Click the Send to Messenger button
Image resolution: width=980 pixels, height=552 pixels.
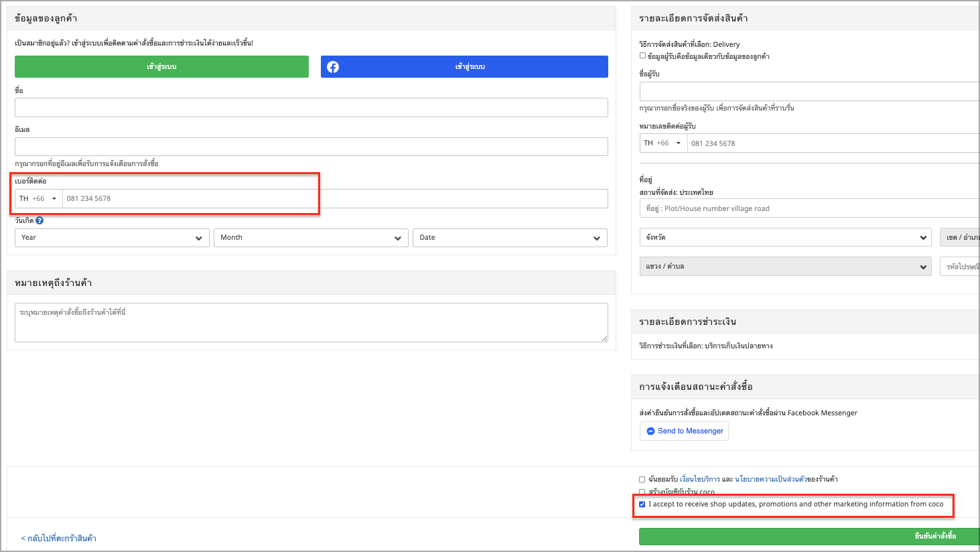pyautogui.click(x=684, y=431)
